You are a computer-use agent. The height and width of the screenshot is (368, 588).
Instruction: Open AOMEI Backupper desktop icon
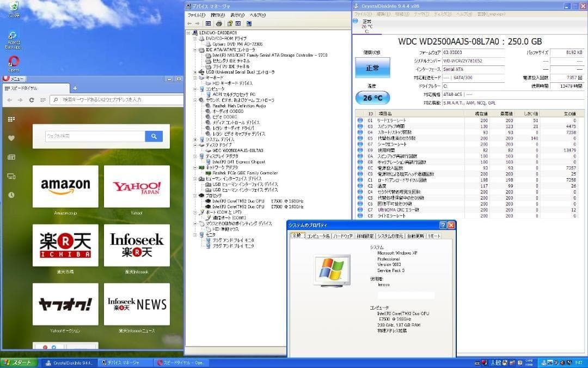click(14, 40)
